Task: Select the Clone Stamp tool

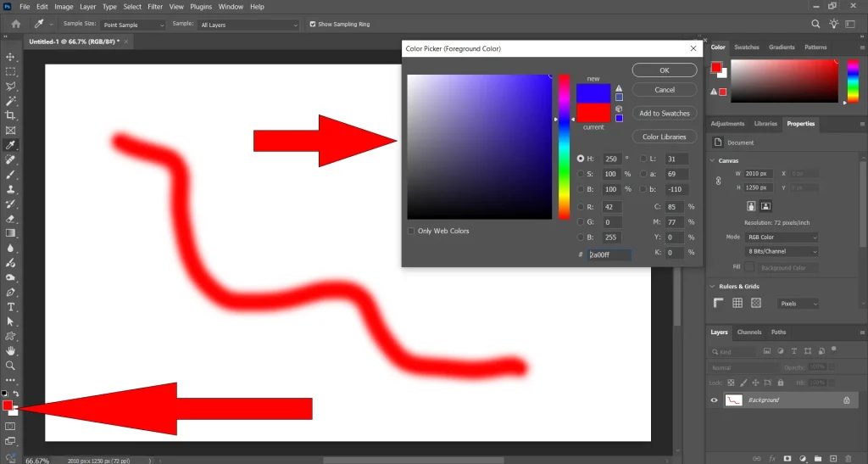Action: pos(10,189)
